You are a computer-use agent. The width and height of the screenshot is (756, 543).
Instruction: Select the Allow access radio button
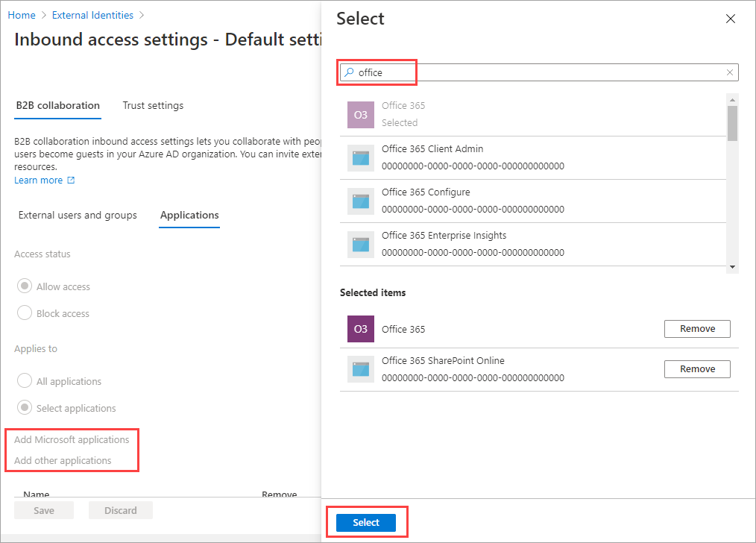click(x=25, y=286)
